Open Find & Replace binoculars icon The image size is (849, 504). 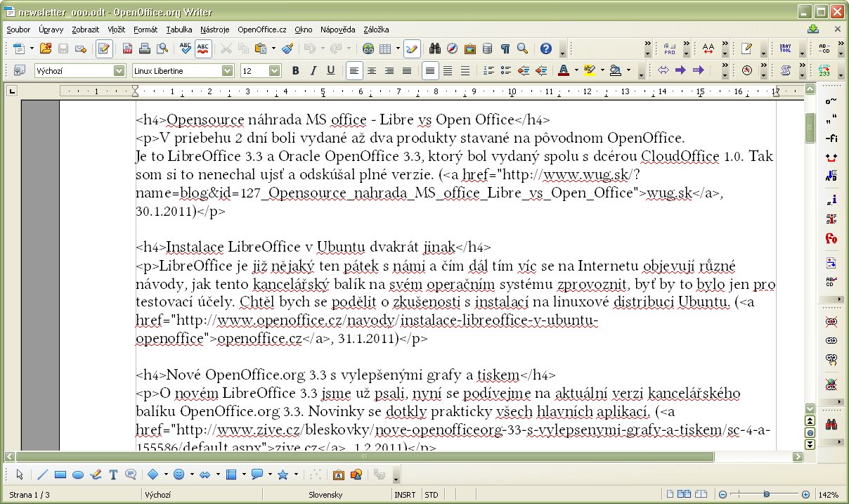point(435,49)
